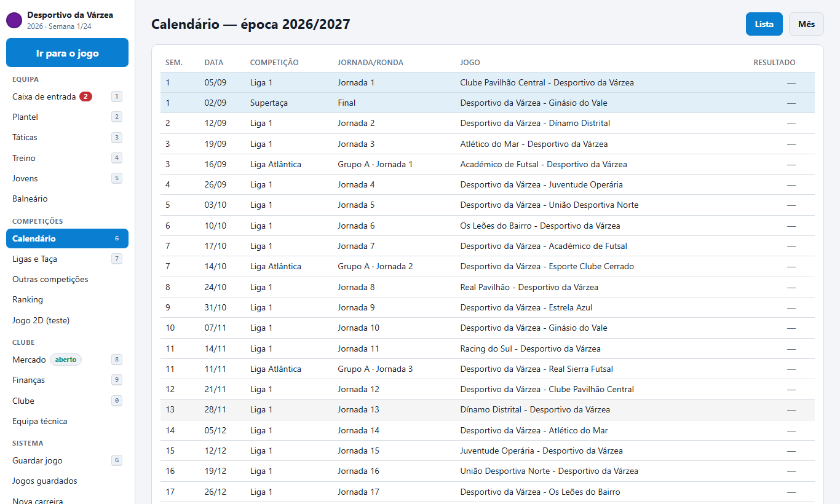Click the purple Desportivo da Várzea club badge
Screen dimensions: 840x504
[14, 20]
